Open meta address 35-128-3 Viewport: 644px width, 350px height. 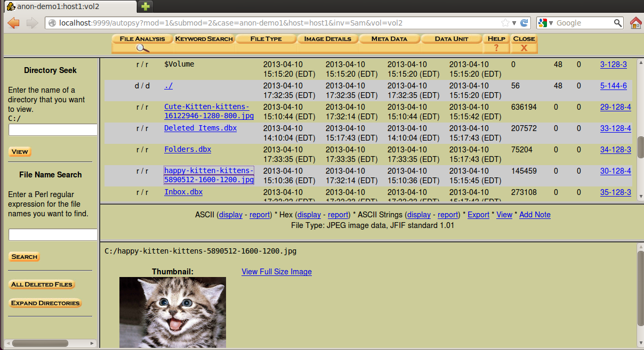[x=616, y=192]
